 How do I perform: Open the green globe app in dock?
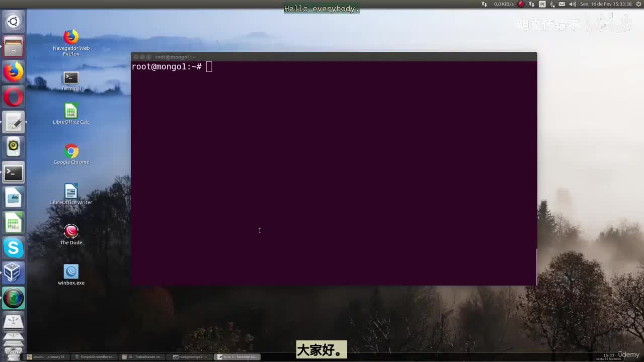13,299
